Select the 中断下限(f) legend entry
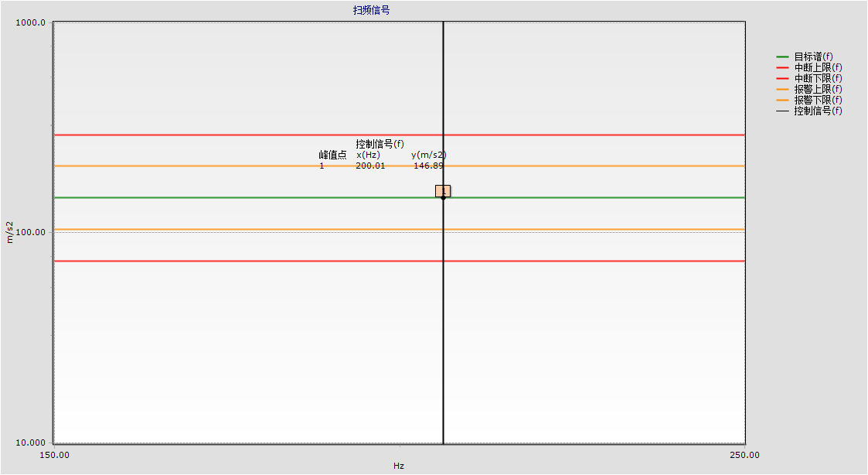 point(818,78)
